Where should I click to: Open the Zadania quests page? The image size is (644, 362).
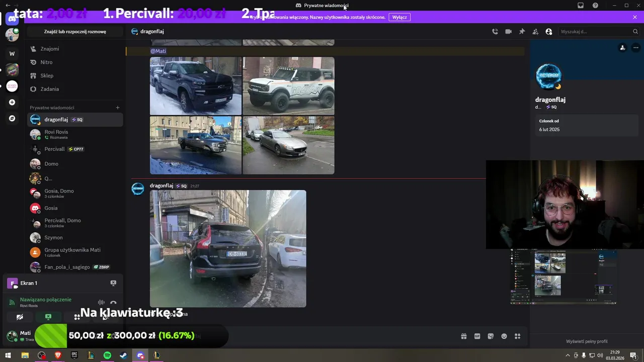pos(74,89)
